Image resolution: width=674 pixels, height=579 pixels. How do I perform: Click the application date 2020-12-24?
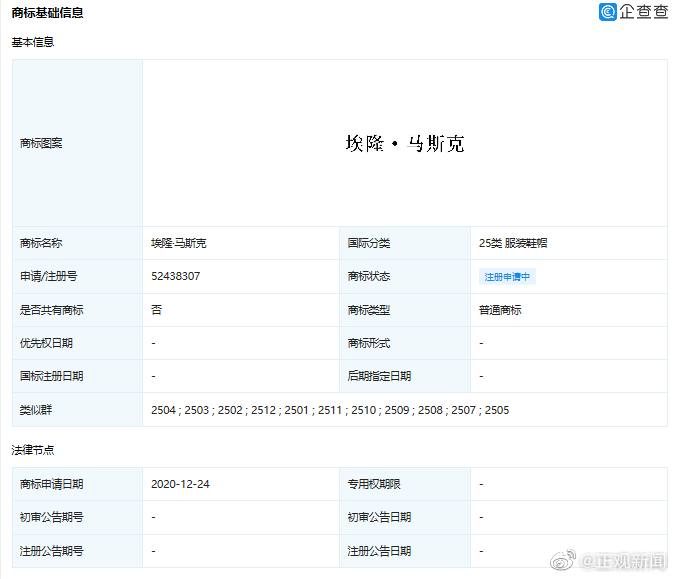click(x=180, y=484)
